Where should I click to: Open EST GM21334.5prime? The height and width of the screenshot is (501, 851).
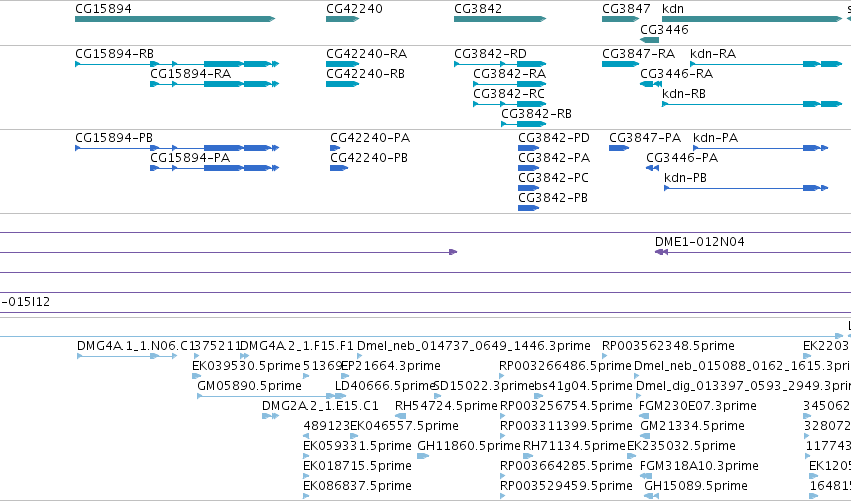coord(693,426)
